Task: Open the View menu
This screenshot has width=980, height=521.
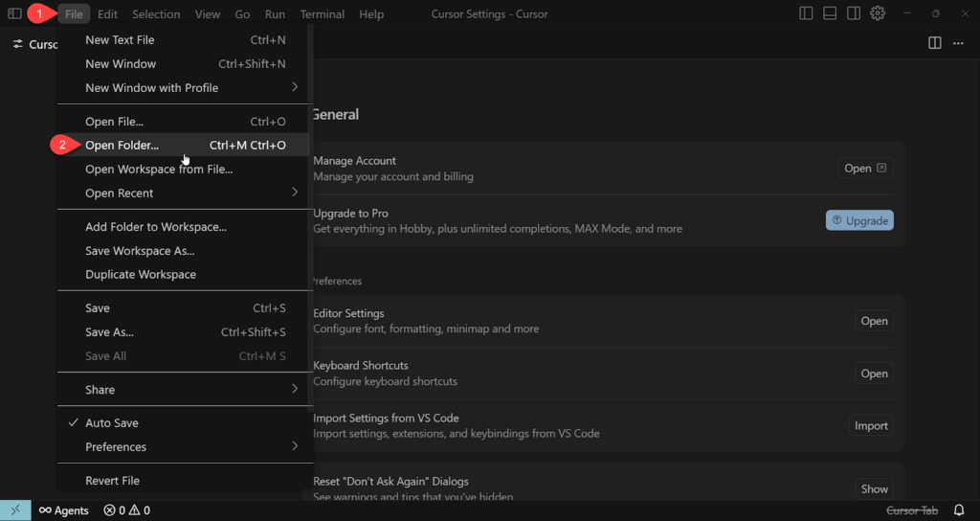Action: click(208, 13)
